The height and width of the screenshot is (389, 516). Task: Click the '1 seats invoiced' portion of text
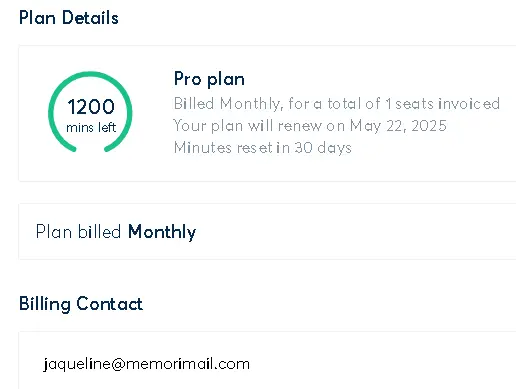443,104
